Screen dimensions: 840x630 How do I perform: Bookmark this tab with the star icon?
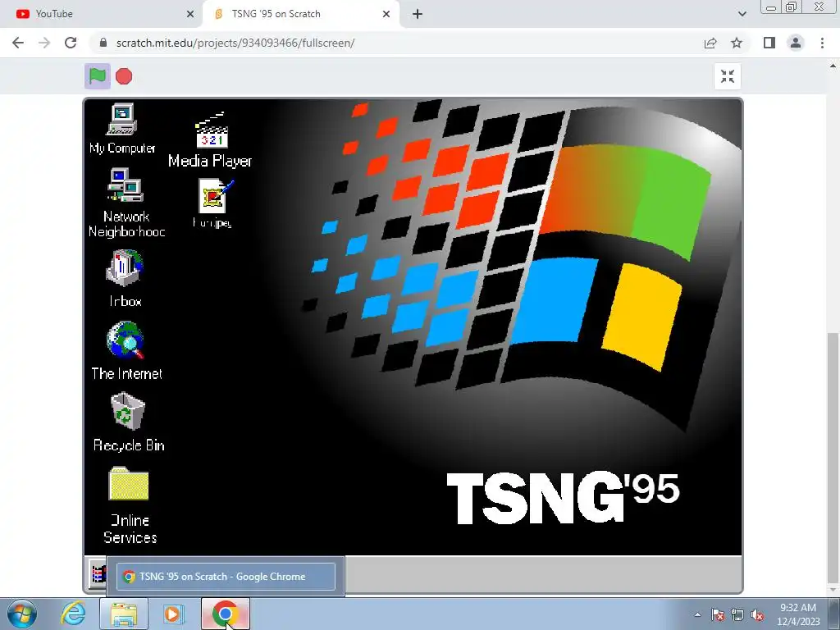737,43
